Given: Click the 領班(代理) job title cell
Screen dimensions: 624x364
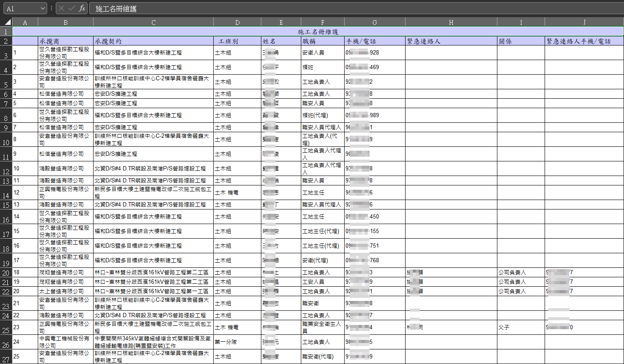Looking at the screenshot, I should (323, 115).
